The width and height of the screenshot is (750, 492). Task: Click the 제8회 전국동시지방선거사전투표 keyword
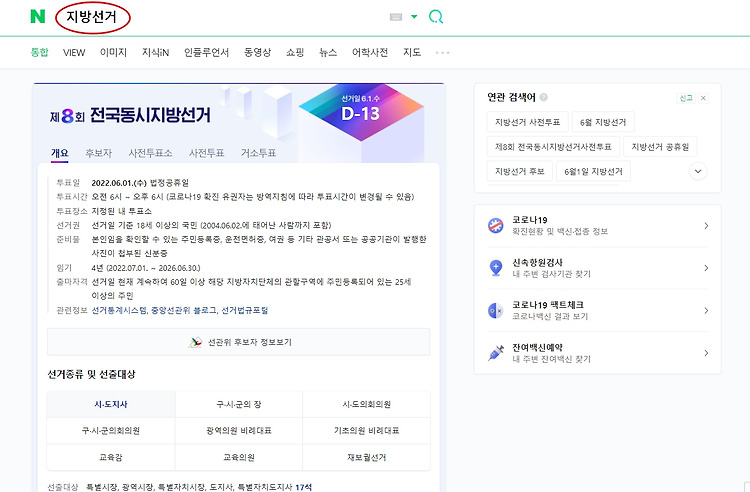coord(553,146)
